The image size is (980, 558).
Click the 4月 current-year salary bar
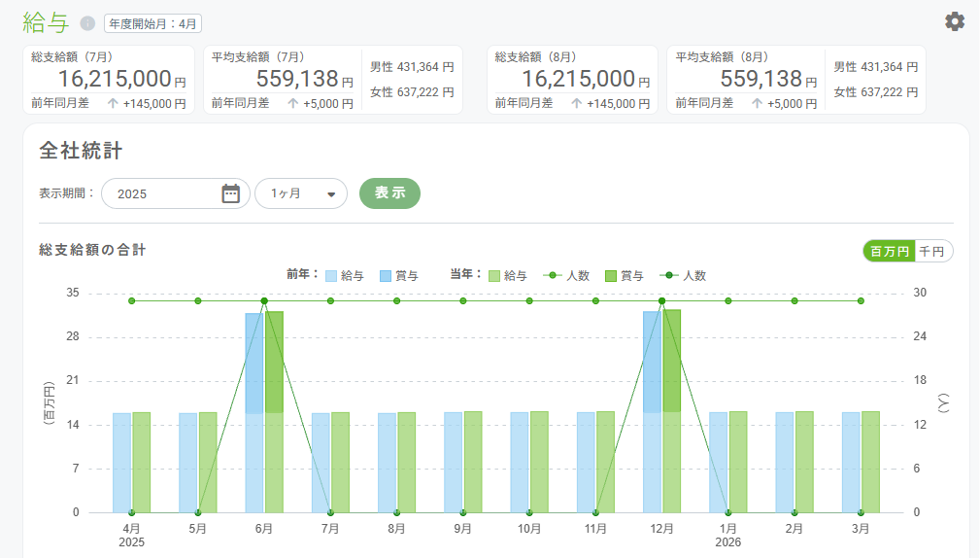(x=142, y=463)
